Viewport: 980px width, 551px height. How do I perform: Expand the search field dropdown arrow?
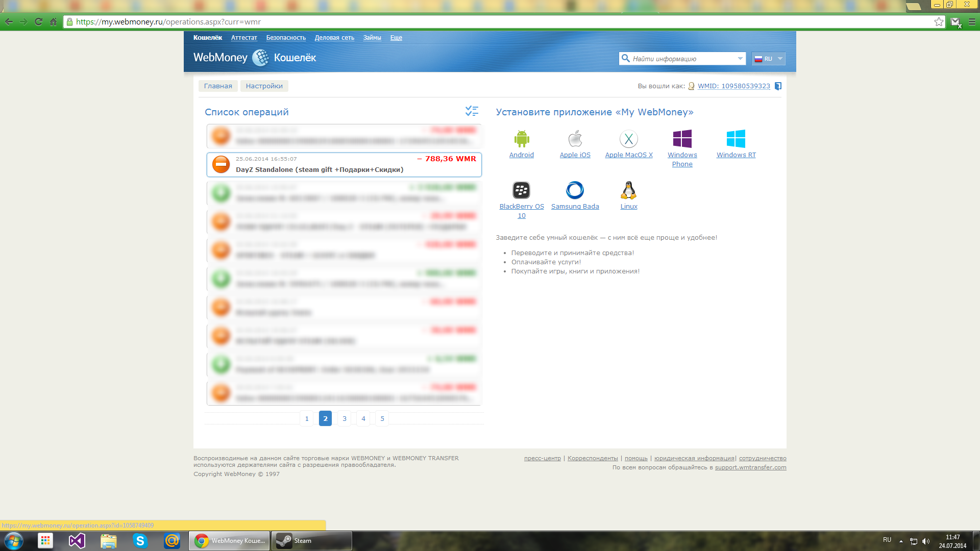tap(740, 59)
